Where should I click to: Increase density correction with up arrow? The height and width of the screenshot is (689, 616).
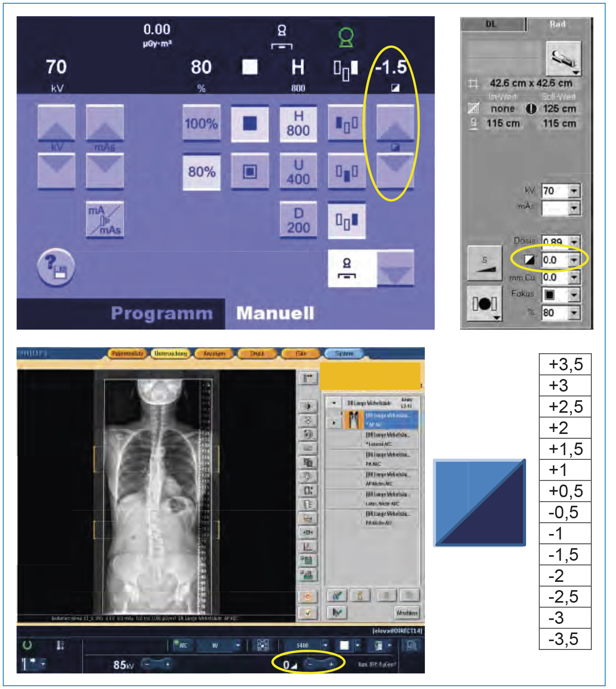point(395,124)
